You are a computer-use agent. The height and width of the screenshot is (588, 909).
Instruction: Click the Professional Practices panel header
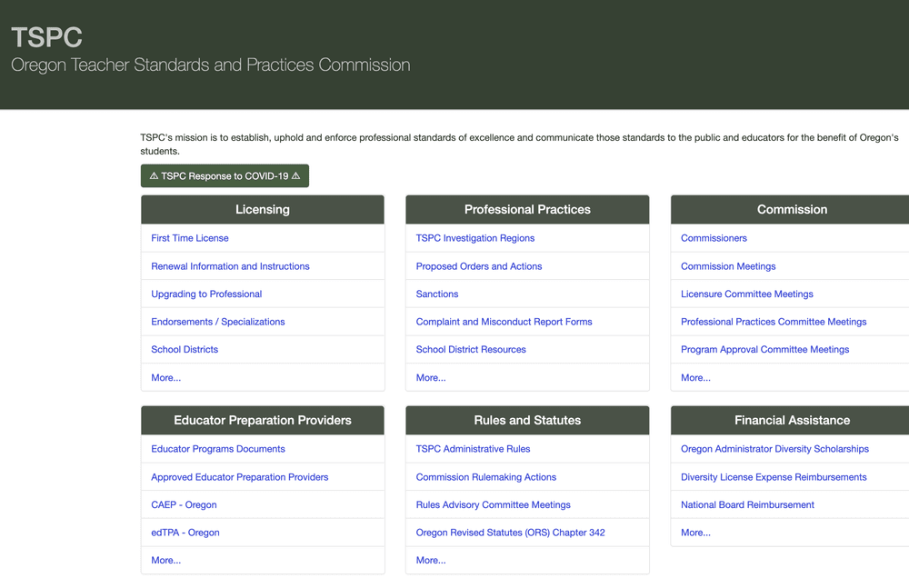pyautogui.click(x=527, y=210)
